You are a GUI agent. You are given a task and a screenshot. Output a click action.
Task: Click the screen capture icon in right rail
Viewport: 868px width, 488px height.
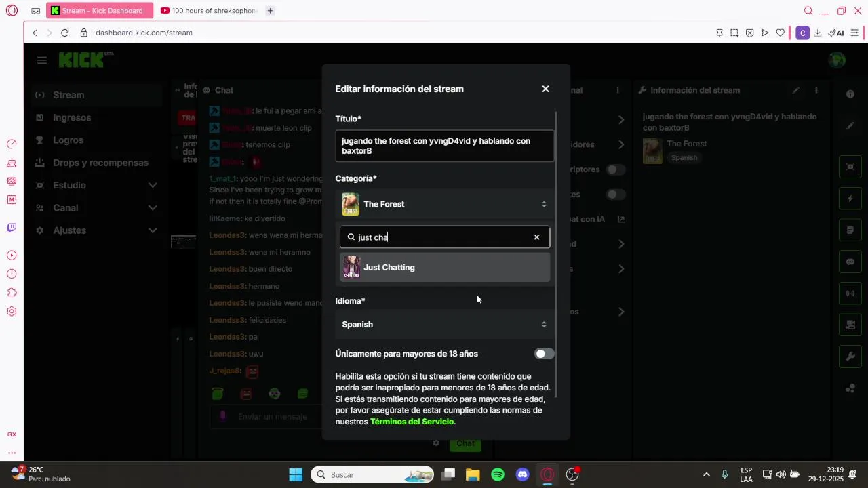point(850,167)
